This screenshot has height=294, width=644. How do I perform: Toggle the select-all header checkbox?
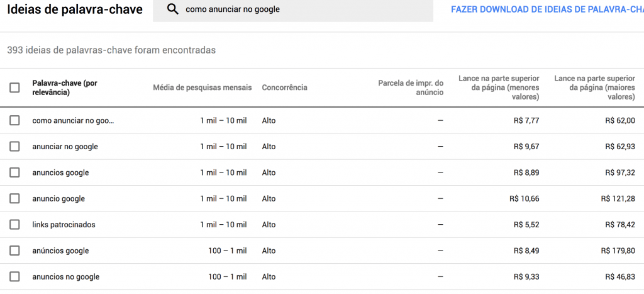click(14, 88)
